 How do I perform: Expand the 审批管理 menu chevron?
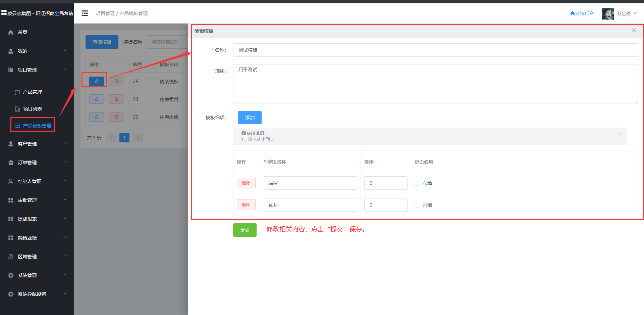pyautogui.click(x=65, y=200)
